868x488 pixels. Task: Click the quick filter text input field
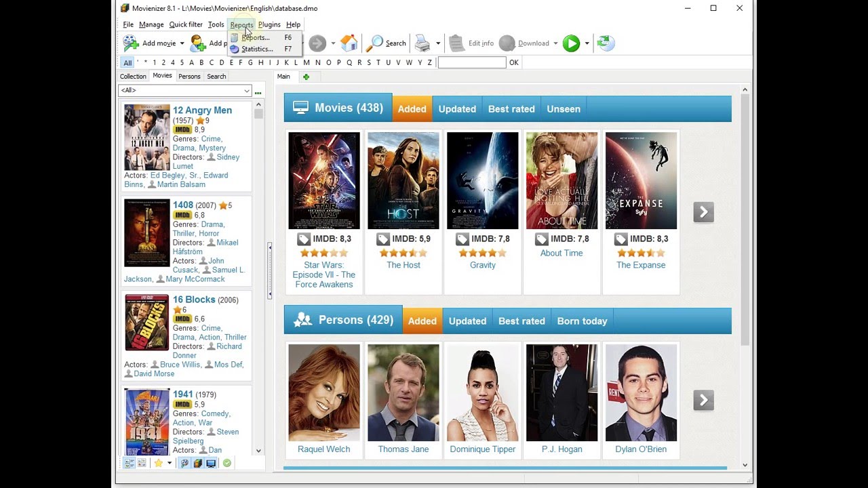point(472,62)
